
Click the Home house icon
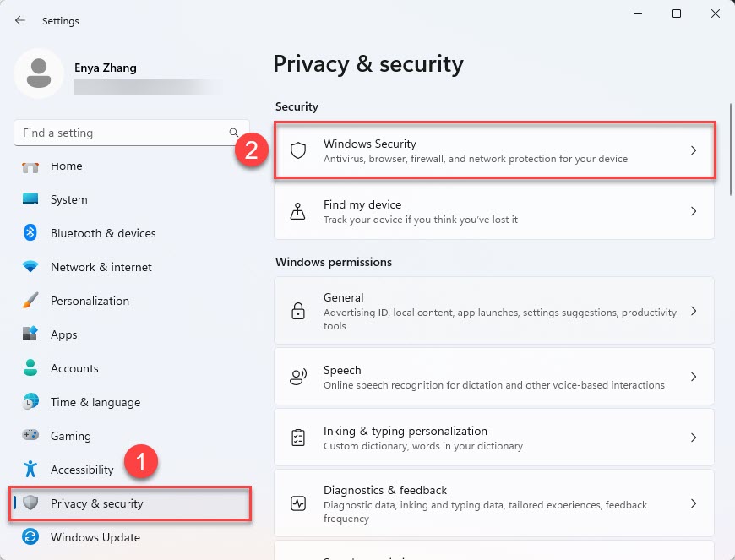coord(30,166)
